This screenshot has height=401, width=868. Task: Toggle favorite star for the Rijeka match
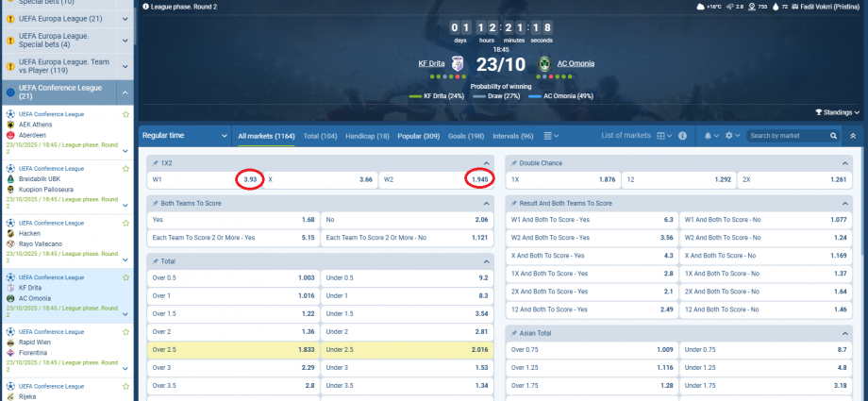(125, 386)
